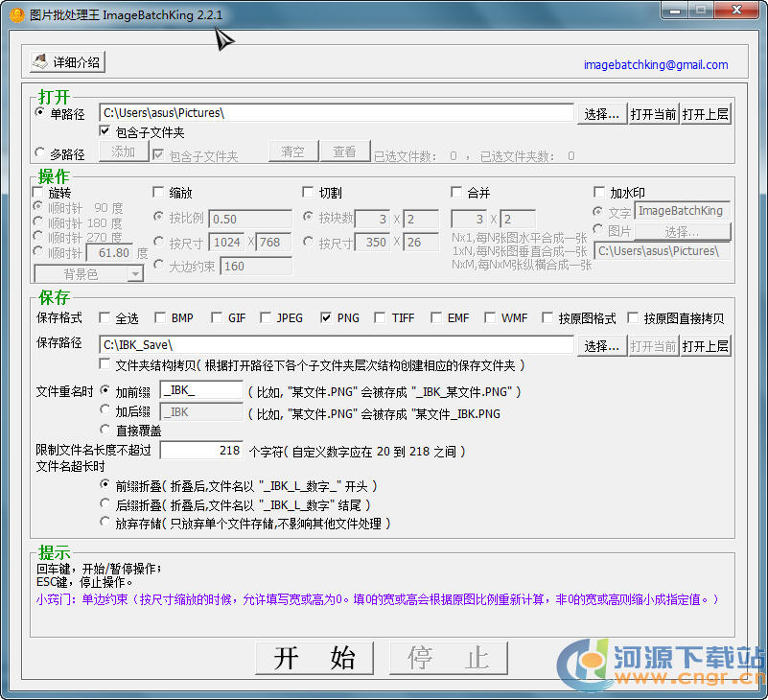The height and width of the screenshot is (700, 768).
Task: Click 打开当前 next to open path
Action: coord(654,113)
